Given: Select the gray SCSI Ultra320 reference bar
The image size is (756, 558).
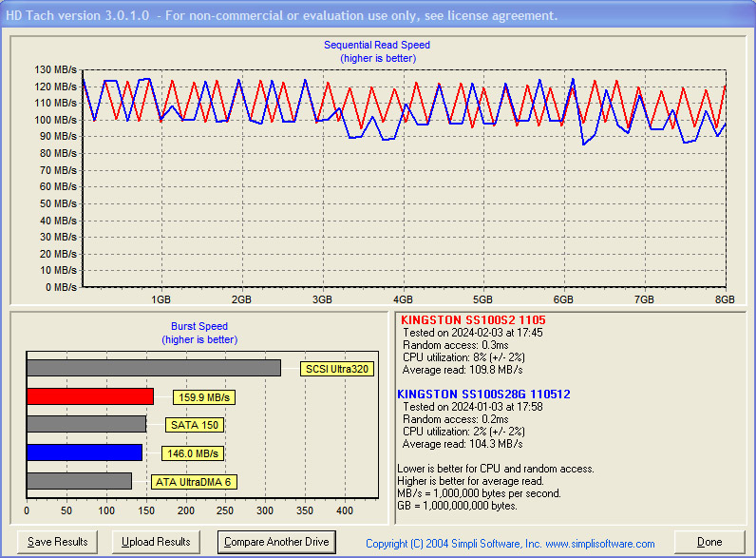Looking at the screenshot, I should (153, 368).
